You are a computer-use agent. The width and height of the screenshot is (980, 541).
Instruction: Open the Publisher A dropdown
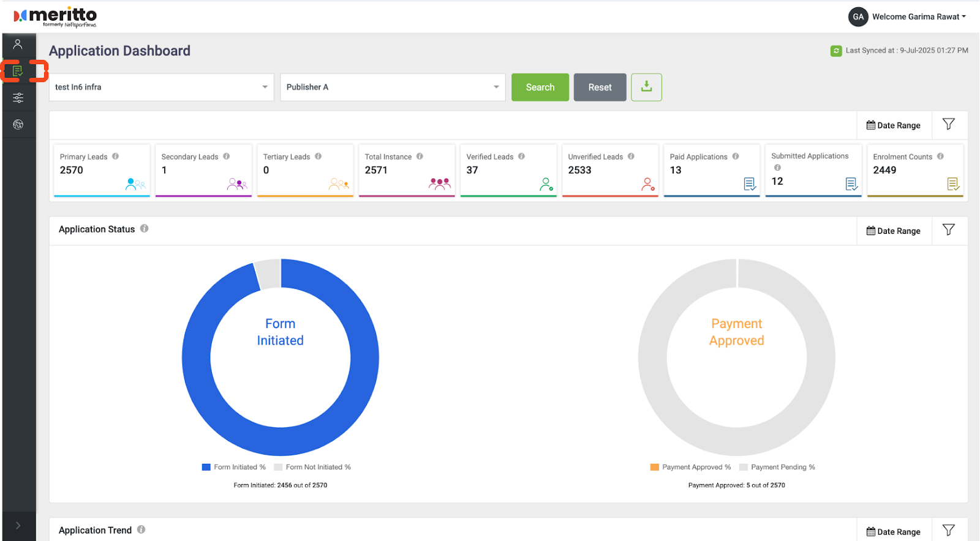click(x=393, y=87)
